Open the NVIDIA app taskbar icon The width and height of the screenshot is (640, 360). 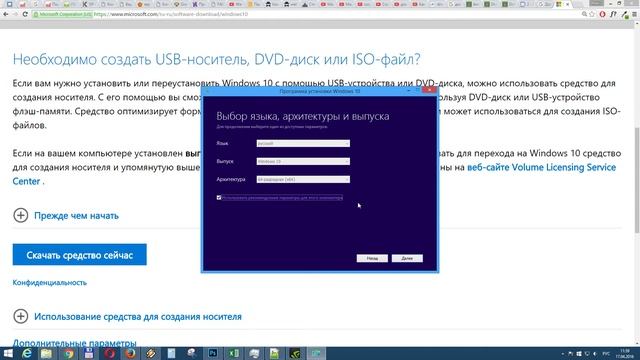coord(295,353)
